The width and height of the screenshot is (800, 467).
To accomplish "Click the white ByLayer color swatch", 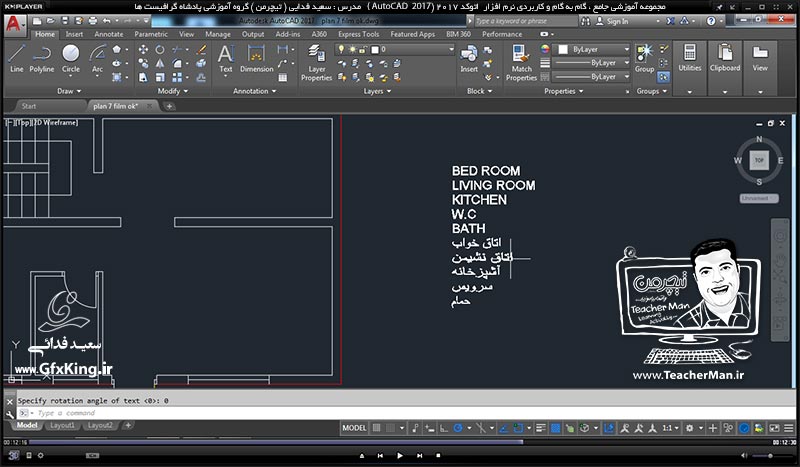I will coord(563,50).
